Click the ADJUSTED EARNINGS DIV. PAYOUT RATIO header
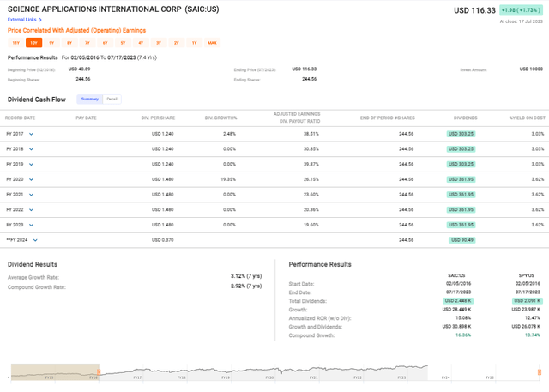The height and width of the screenshot is (392, 549). tap(297, 118)
